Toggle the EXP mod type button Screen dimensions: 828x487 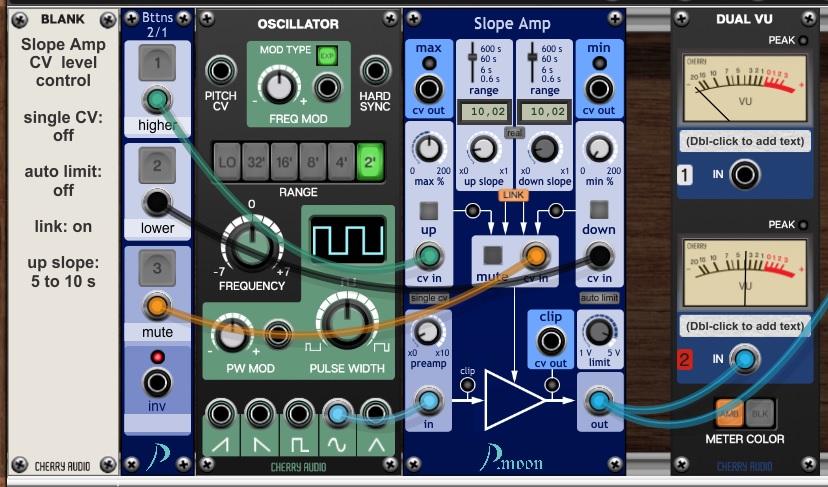326,56
